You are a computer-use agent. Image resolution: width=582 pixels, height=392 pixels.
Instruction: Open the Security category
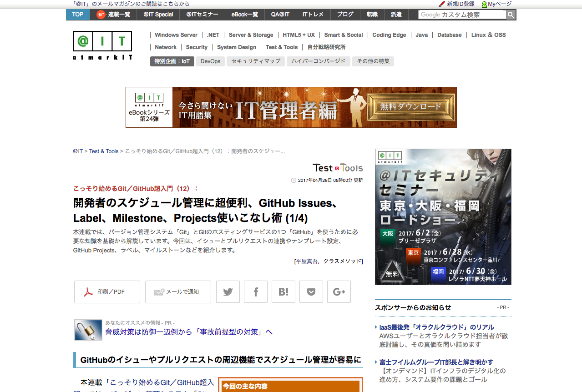(x=197, y=47)
